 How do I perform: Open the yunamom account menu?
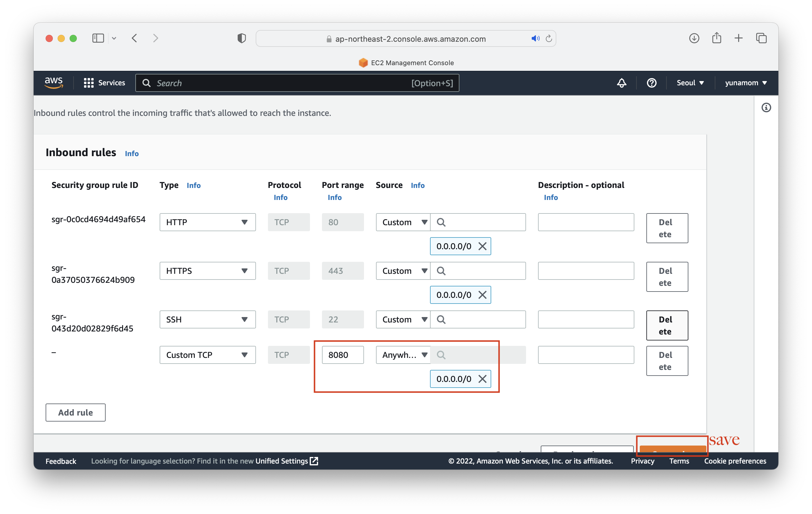click(x=746, y=83)
